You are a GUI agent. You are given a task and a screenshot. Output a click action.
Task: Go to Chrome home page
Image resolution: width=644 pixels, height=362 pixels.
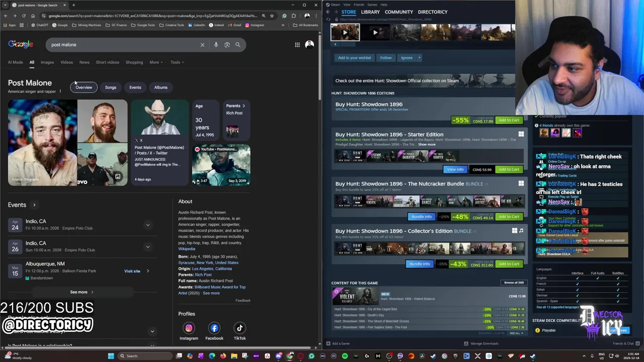point(33,16)
